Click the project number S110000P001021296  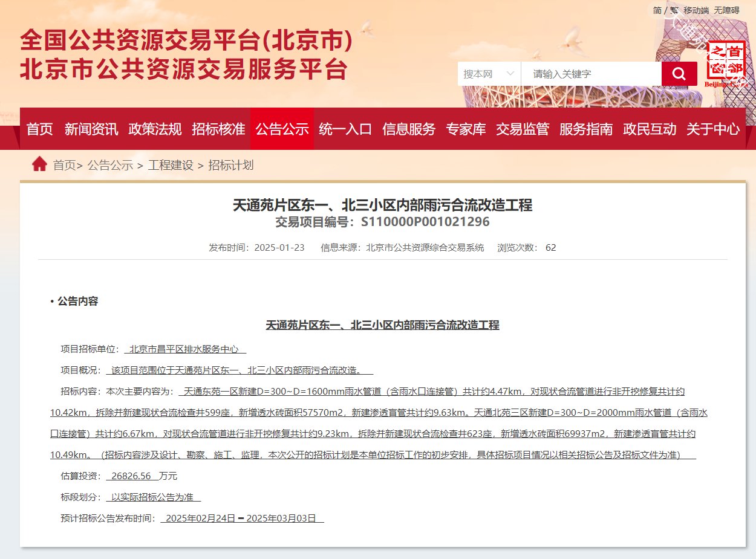point(425,222)
